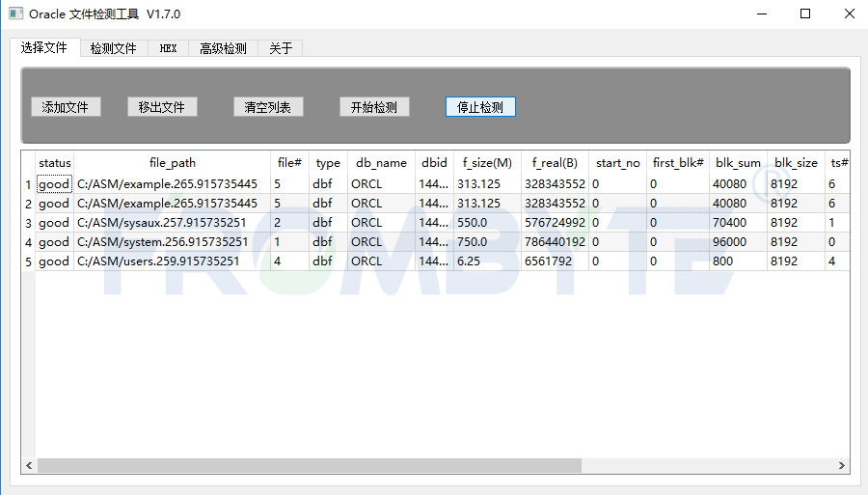Viewport: 868px width, 495px height.
Task: Minimize the Oracle tool window
Action: [x=762, y=14]
